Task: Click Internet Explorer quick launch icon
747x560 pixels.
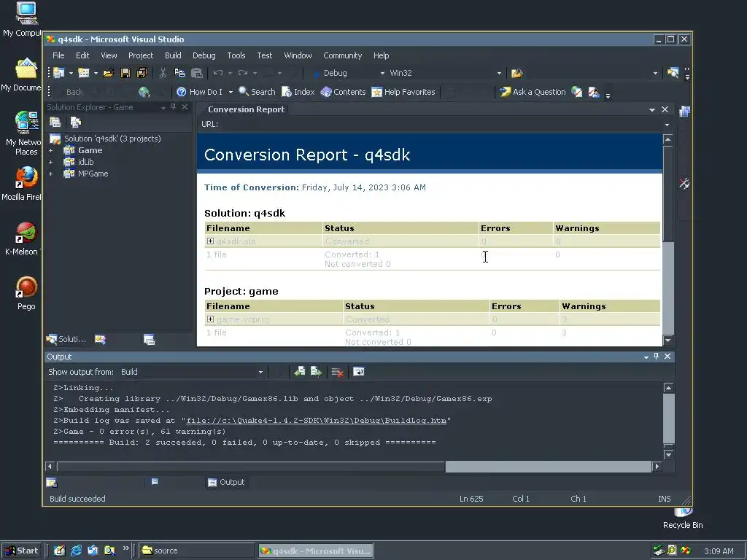Action: (76, 551)
